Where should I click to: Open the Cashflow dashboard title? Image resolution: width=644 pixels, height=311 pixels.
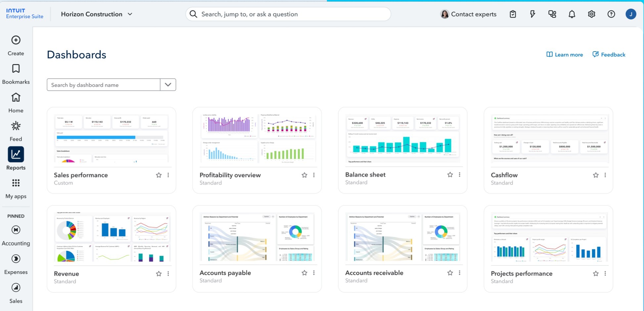(x=504, y=175)
